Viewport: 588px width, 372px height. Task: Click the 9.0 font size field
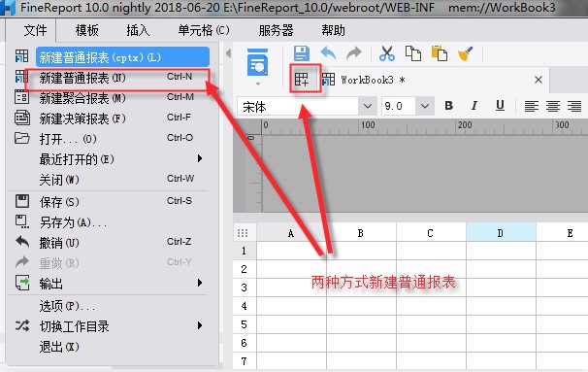pyautogui.click(x=399, y=106)
